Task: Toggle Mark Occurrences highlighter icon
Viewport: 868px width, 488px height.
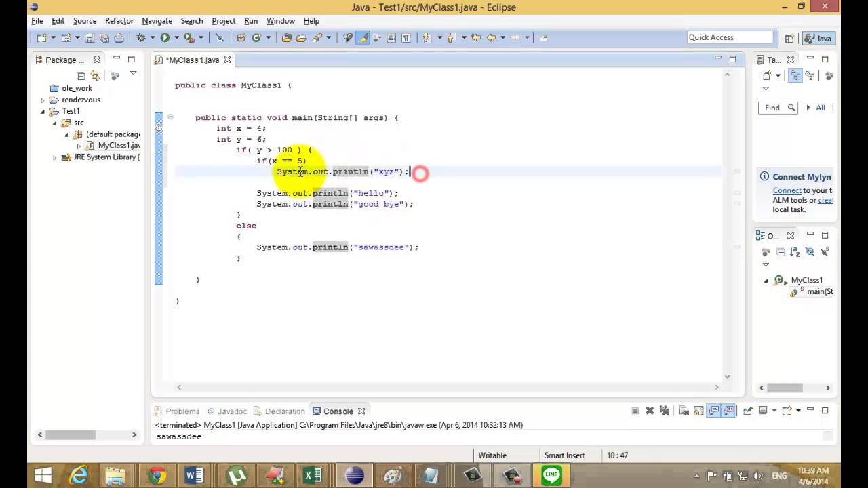Action: click(362, 38)
